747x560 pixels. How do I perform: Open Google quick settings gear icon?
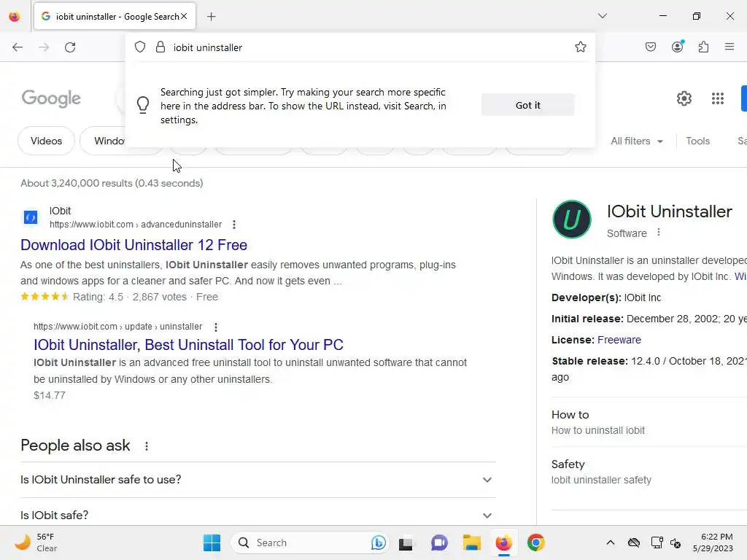pyautogui.click(x=684, y=98)
